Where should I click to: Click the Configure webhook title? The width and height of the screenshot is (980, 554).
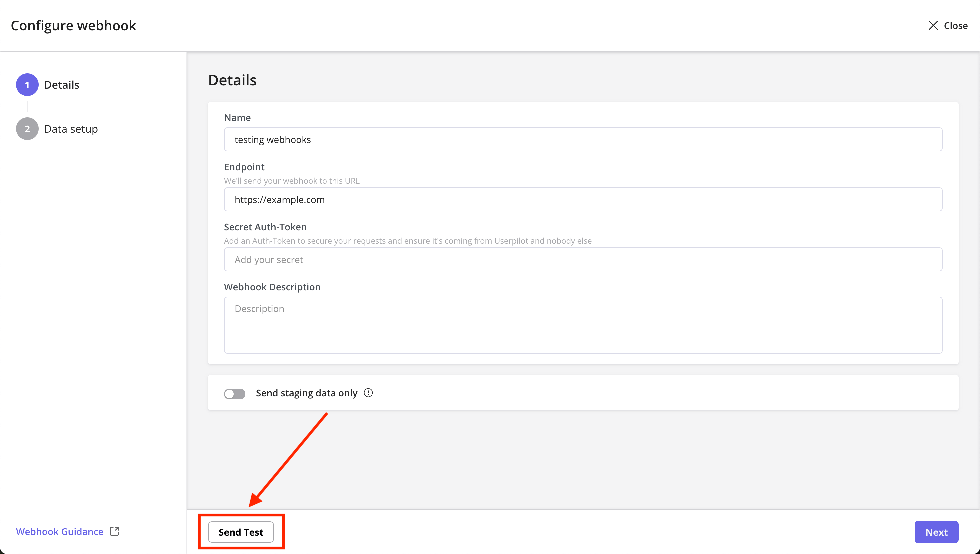click(x=73, y=25)
